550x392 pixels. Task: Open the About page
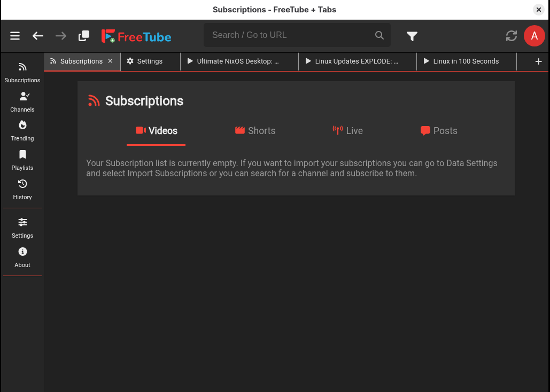(x=22, y=257)
